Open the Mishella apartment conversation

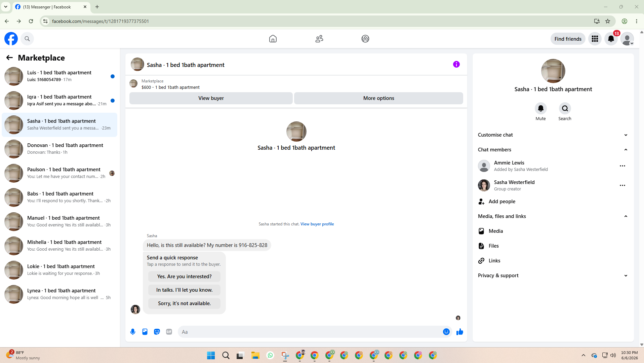click(x=60, y=246)
